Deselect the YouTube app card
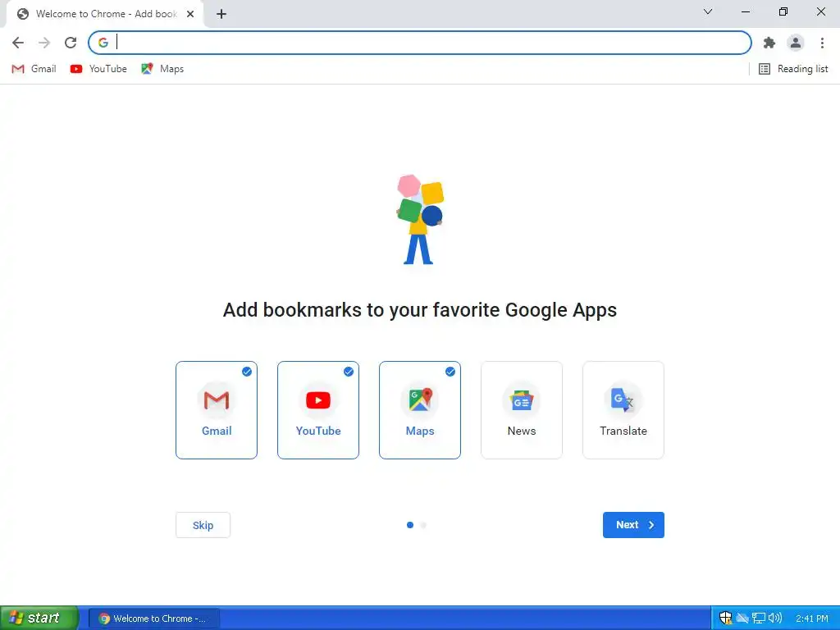840x630 pixels. coord(318,410)
